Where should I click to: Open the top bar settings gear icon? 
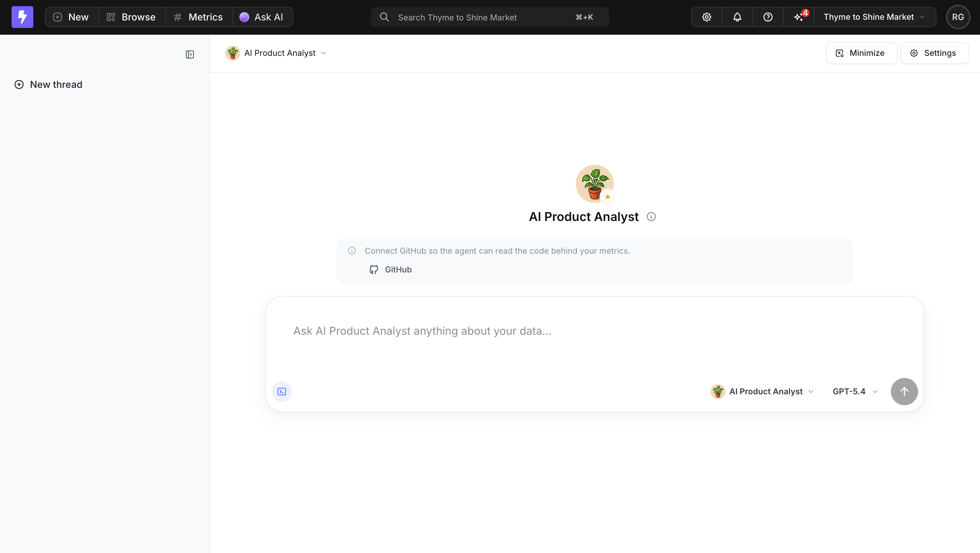pyautogui.click(x=706, y=17)
